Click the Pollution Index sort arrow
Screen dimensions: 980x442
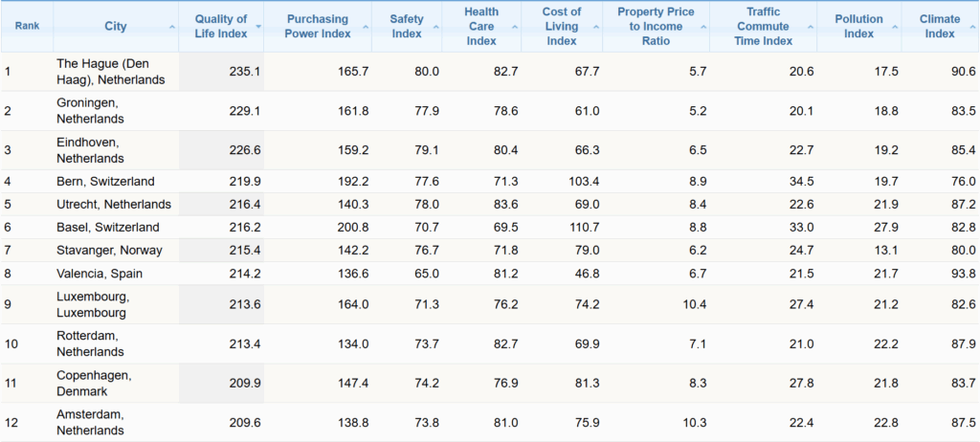coord(895,27)
